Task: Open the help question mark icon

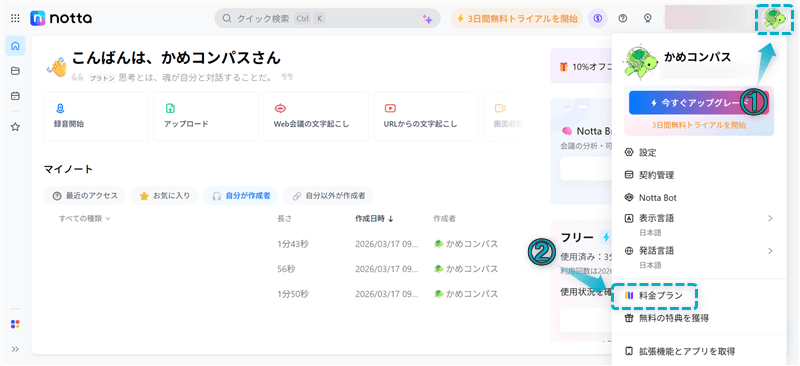Action: click(x=622, y=18)
